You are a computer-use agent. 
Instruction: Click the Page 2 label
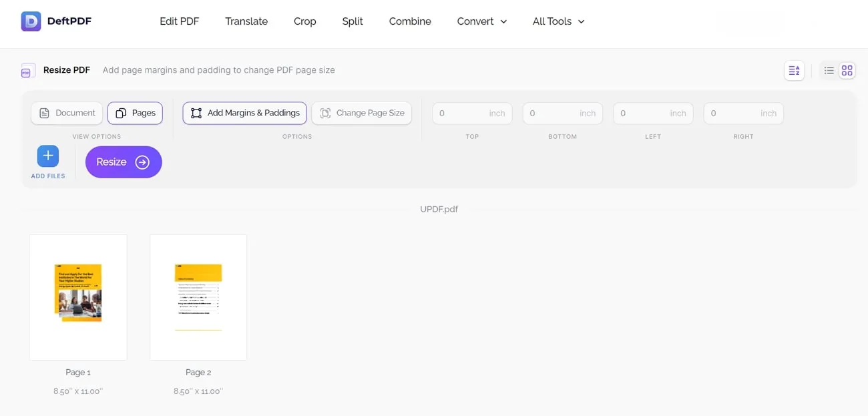198,372
